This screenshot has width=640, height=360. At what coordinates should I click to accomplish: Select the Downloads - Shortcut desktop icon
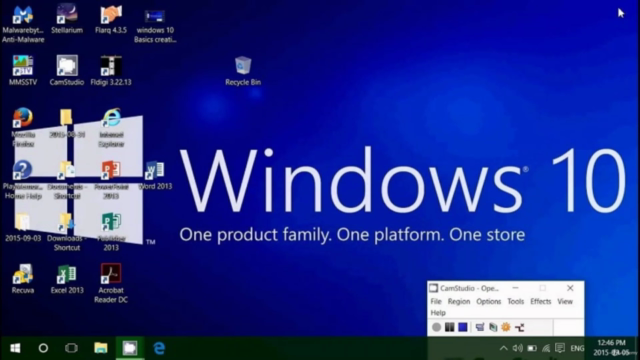67,231
